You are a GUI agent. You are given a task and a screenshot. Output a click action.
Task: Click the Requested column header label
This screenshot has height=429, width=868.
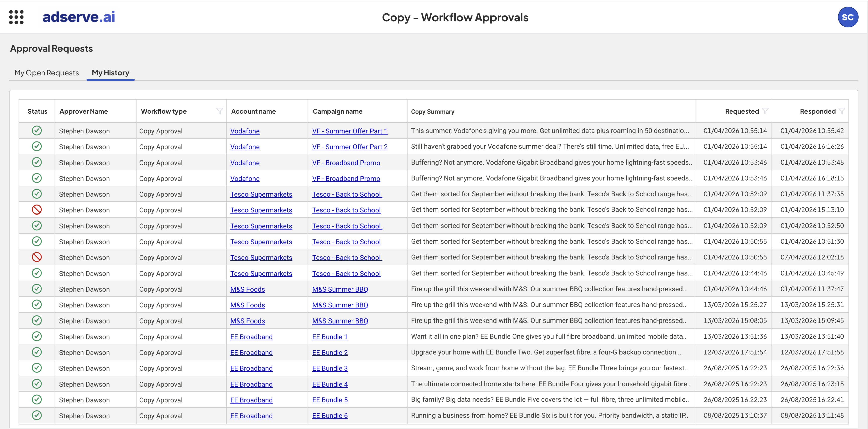742,111
